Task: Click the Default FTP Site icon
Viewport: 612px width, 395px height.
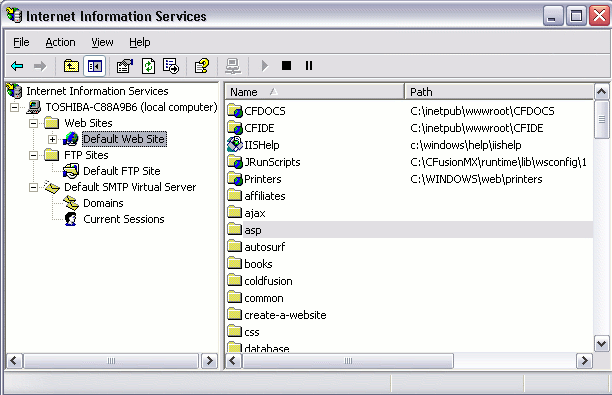Action: click(71, 171)
